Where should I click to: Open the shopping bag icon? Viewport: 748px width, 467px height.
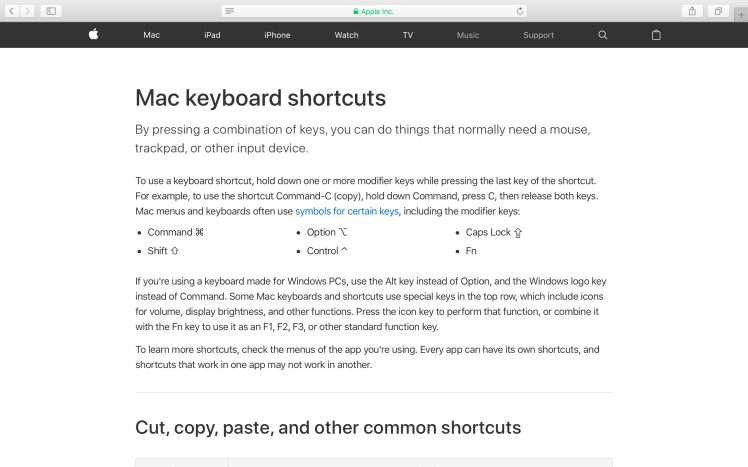pyautogui.click(x=656, y=35)
